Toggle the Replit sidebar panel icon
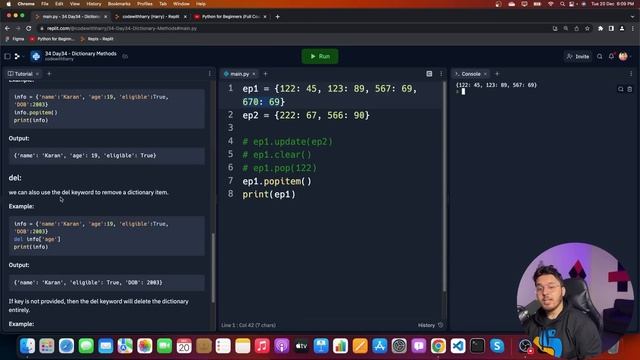The image size is (640, 360). click(x=7, y=56)
